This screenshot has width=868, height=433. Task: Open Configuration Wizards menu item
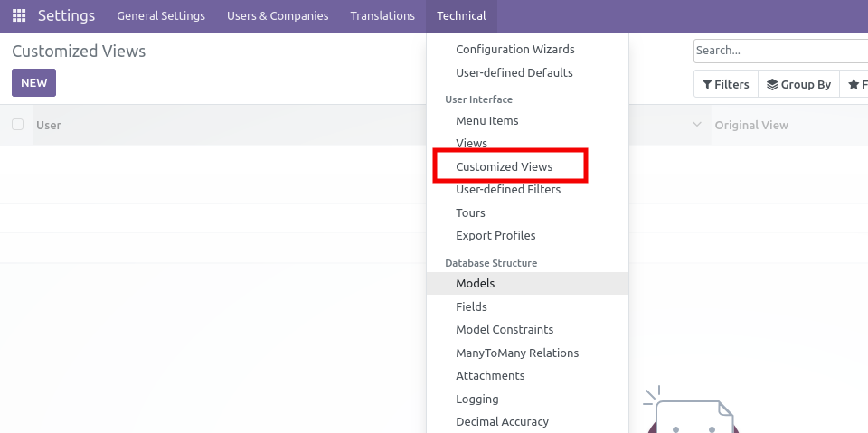(x=514, y=50)
